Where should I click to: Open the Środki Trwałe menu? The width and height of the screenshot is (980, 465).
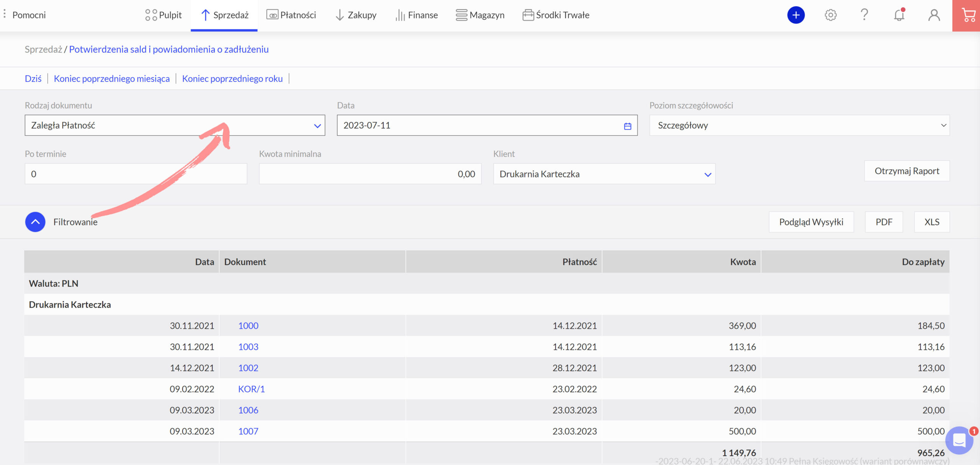pyautogui.click(x=556, y=15)
